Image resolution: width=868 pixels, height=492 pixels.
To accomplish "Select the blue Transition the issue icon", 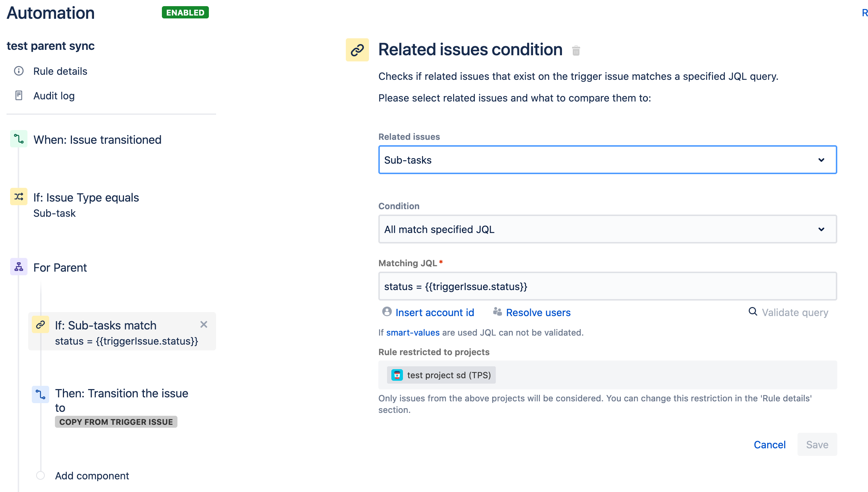I will click(40, 395).
